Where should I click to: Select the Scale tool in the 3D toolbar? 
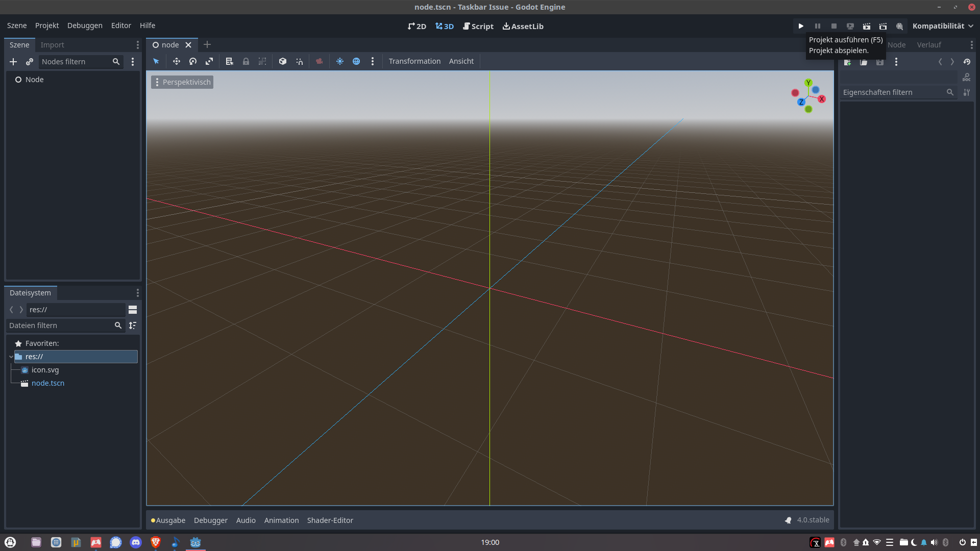(x=209, y=61)
